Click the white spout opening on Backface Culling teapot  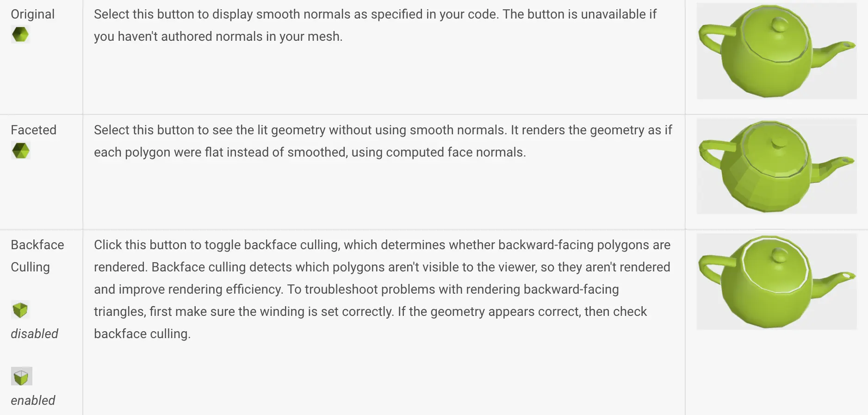click(849, 276)
